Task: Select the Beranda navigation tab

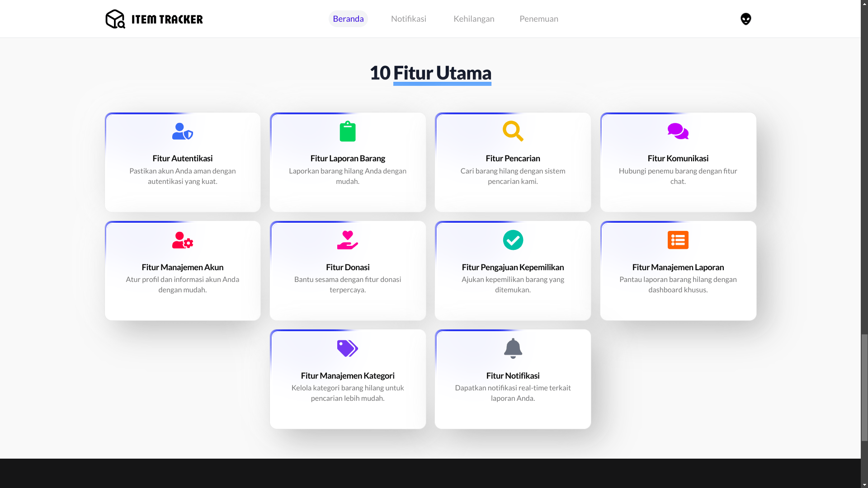Action: [x=348, y=19]
